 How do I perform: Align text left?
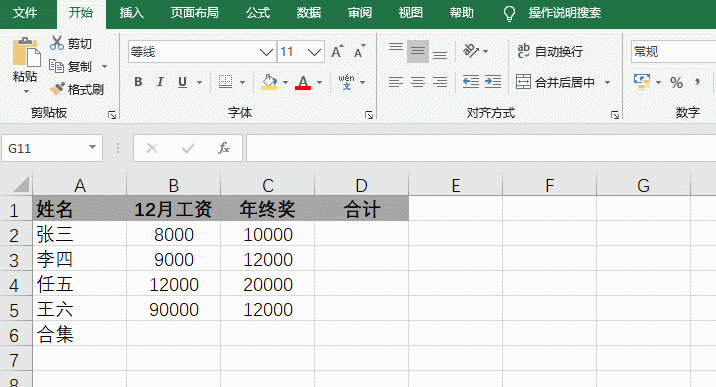coord(395,82)
